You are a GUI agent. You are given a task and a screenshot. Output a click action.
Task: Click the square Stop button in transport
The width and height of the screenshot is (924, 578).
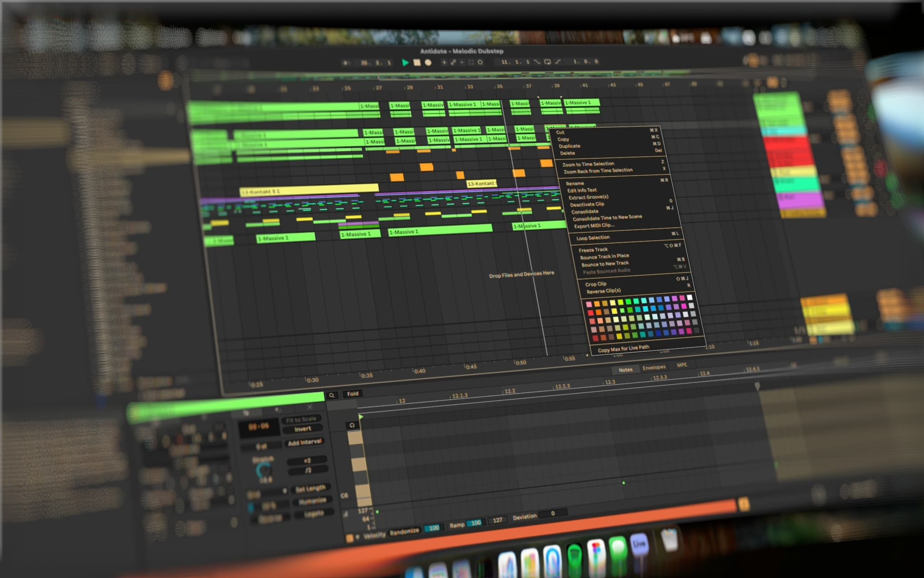click(x=417, y=63)
